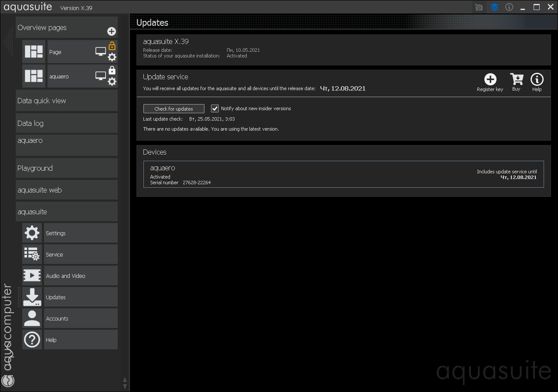Click the Accounts person icon

click(x=32, y=318)
